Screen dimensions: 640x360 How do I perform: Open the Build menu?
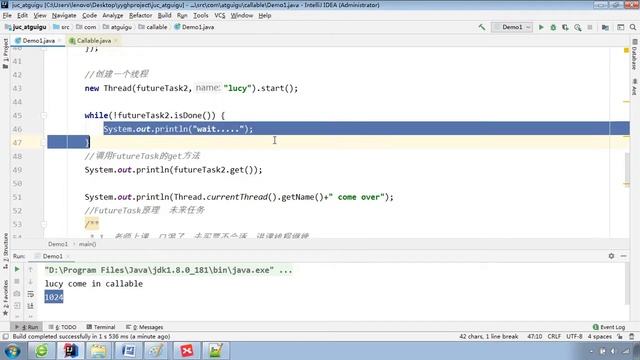[x=164, y=15]
